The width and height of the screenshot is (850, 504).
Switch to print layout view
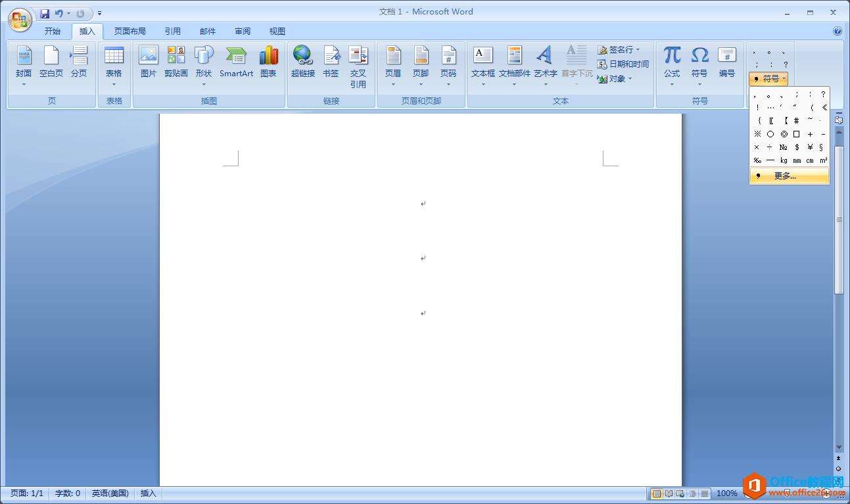[656, 493]
